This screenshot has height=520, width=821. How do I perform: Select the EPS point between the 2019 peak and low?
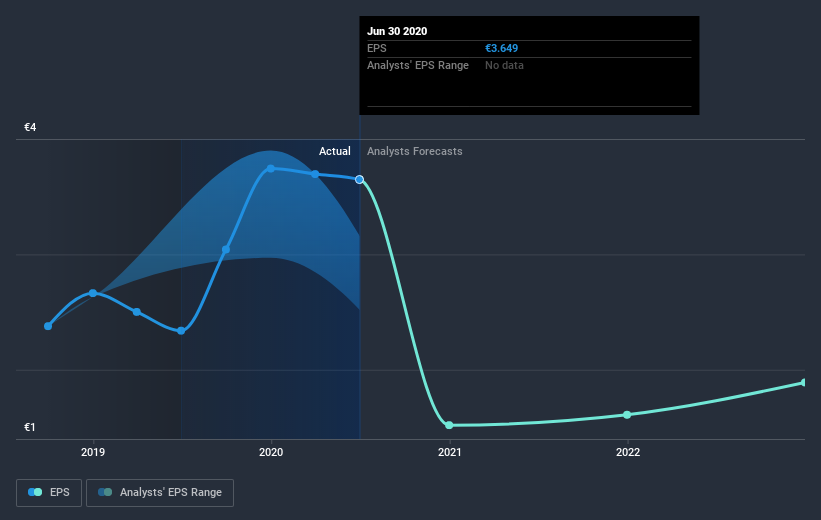137,312
